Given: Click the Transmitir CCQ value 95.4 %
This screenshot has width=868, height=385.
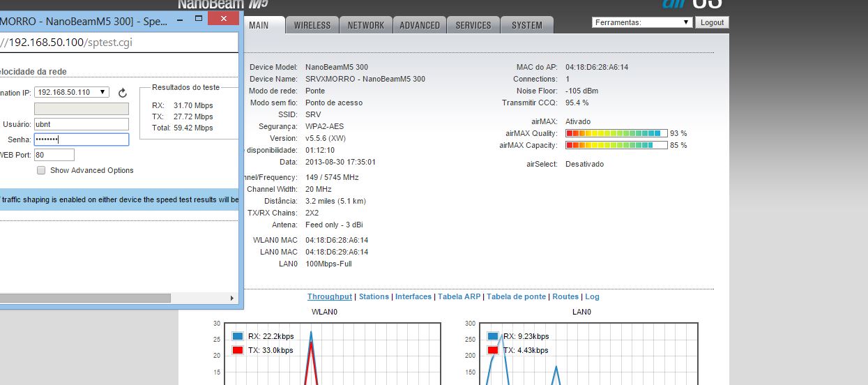Looking at the screenshot, I should [577, 103].
